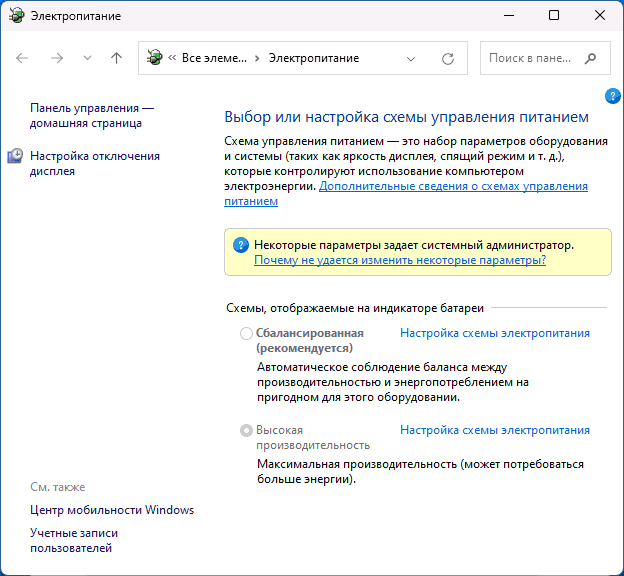624x576 pixels.
Task: Click 'Высокая производительность' plan name
Action: (x=313, y=437)
